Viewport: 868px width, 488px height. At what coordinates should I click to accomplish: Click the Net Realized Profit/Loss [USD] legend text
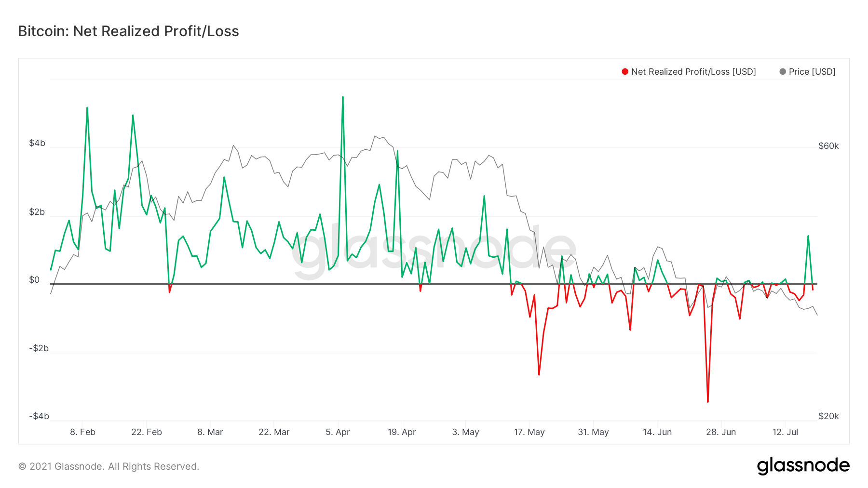[694, 72]
